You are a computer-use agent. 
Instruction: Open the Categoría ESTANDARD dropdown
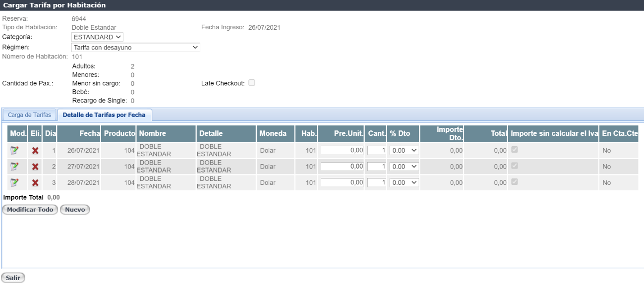pyautogui.click(x=97, y=37)
